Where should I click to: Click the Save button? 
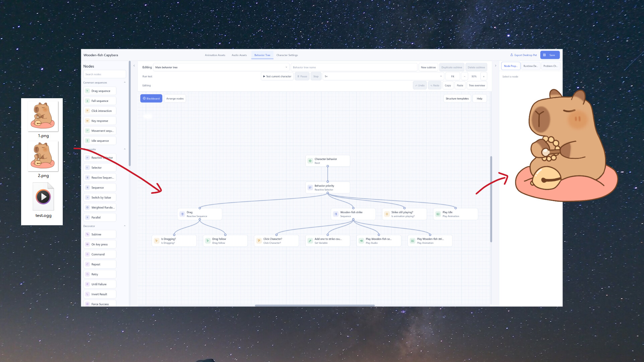pos(550,55)
